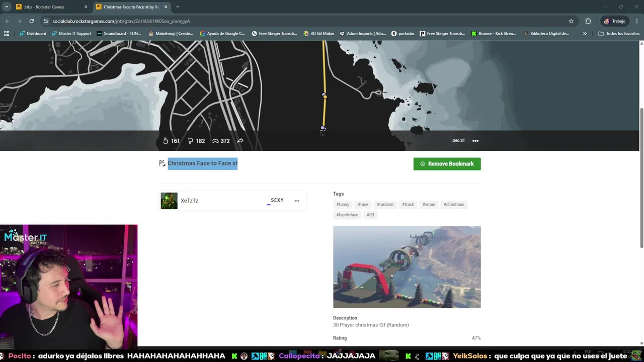Open the browser extensions puzzle icon

click(588, 21)
